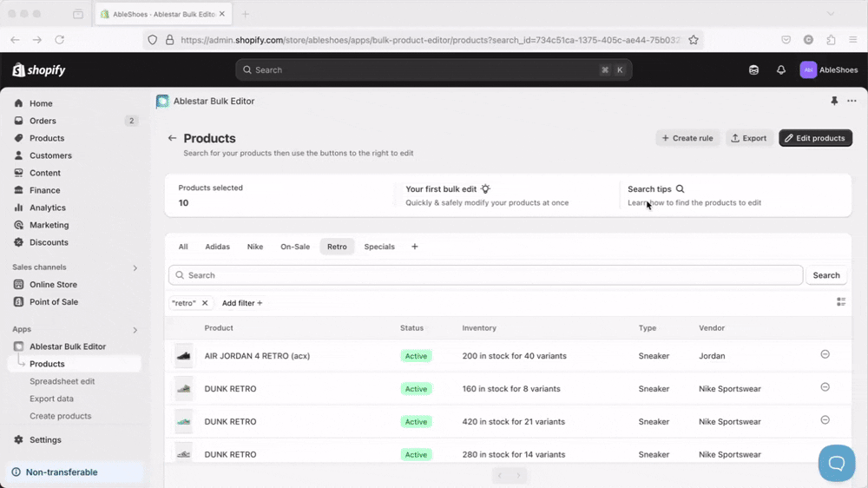Open Marketing section icon
868x488 pixels.
click(18, 225)
